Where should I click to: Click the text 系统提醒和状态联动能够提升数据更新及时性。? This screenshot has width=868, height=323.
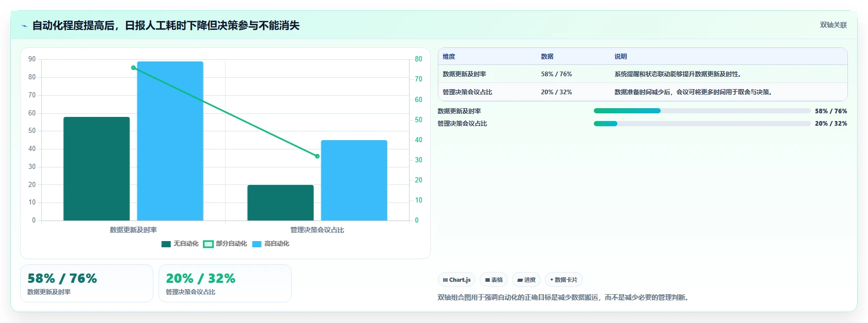tap(679, 74)
